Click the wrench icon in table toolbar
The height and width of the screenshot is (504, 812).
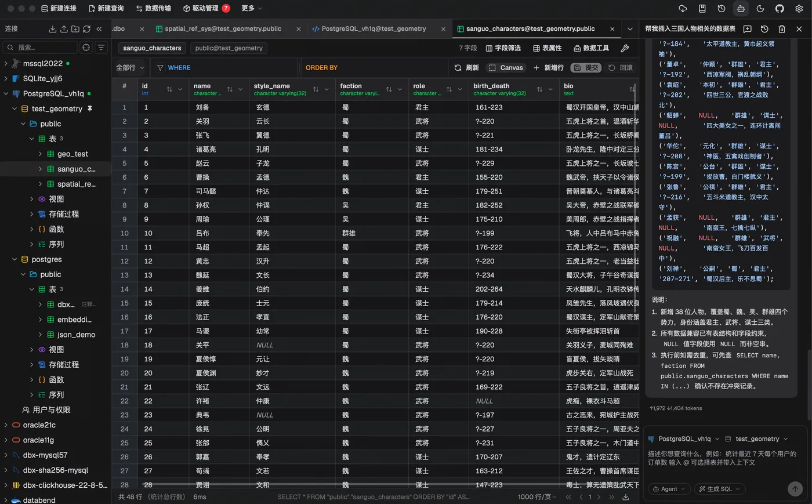click(625, 48)
